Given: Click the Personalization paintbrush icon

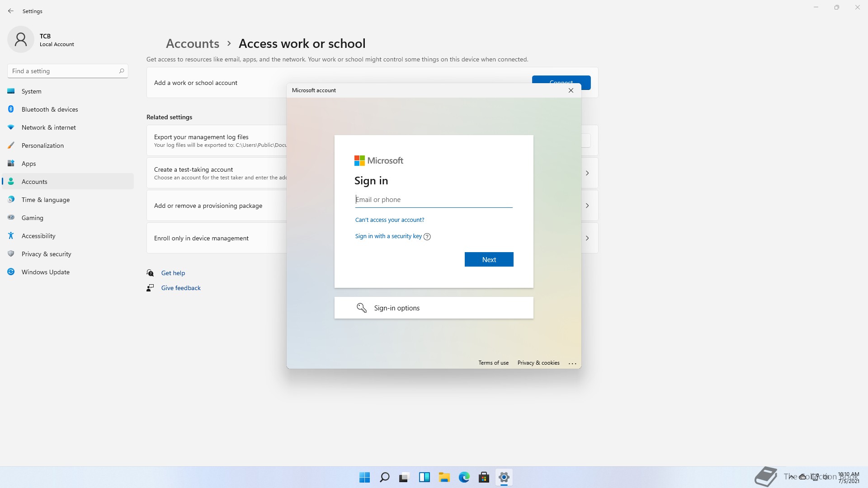Looking at the screenshot, I should pyautogui.click(x=11, y=145).
